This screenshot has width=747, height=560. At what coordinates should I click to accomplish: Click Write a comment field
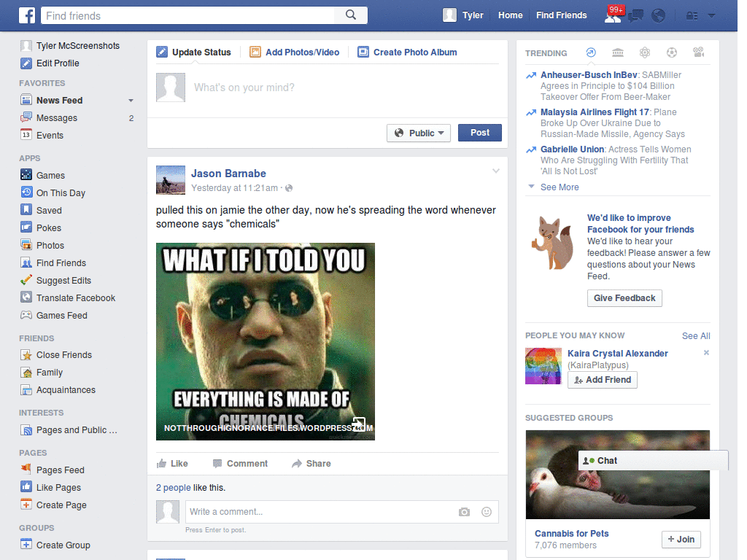(x=320, y=512)
